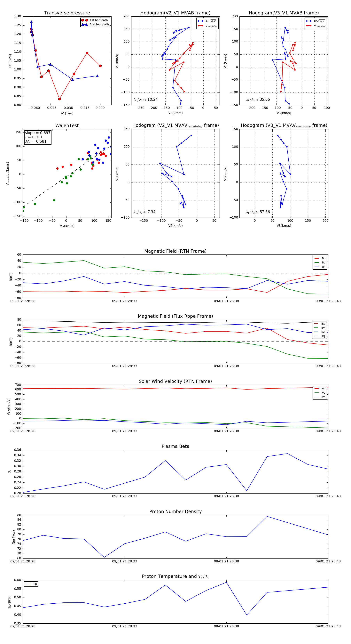Click 'Tp' legend entry in temperature plot

[x=31, y=584]
